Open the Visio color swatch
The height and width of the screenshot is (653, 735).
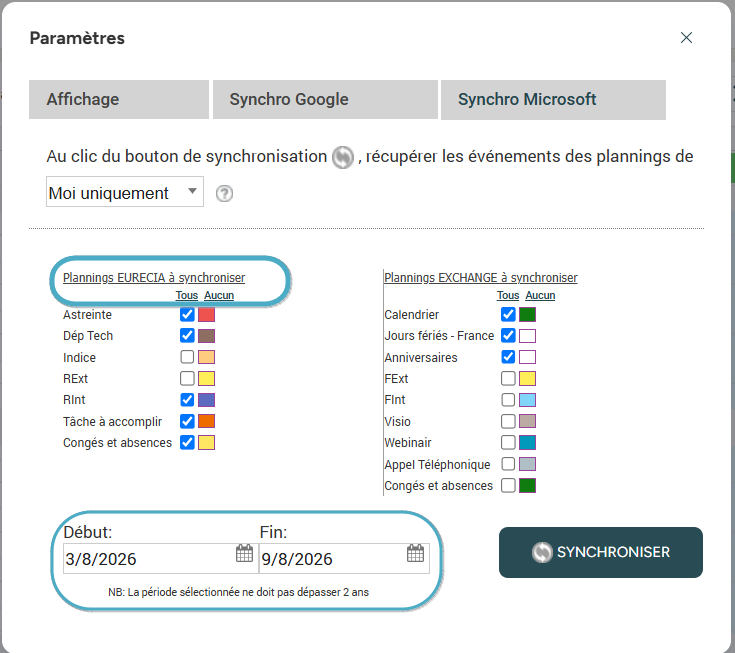pos(527,421)
